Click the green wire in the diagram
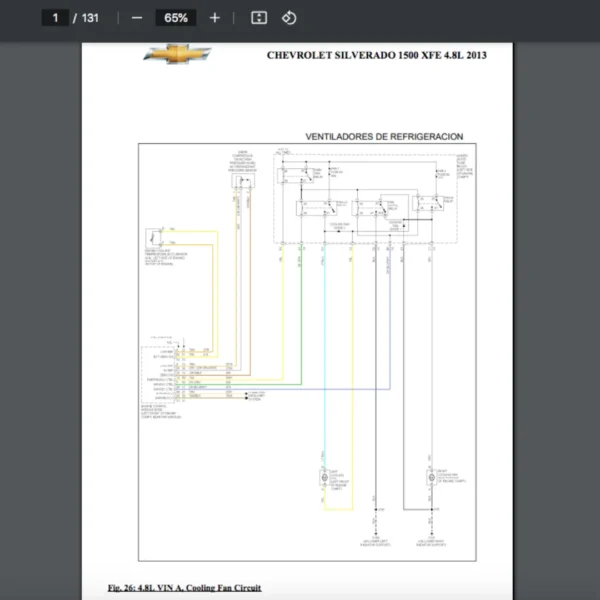Viewport: 600px width, 600px height. click(301, 320)
